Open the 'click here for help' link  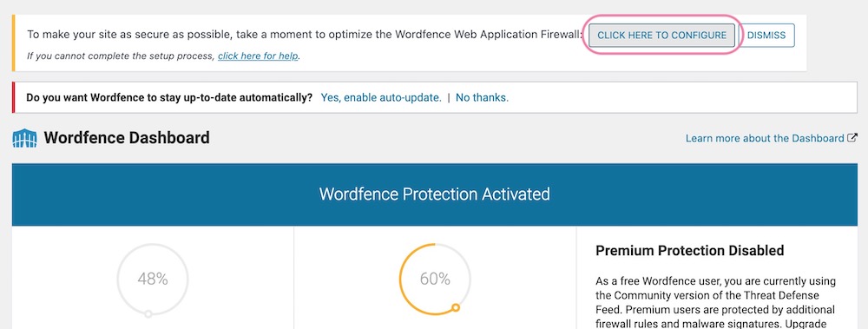(258, 56)
